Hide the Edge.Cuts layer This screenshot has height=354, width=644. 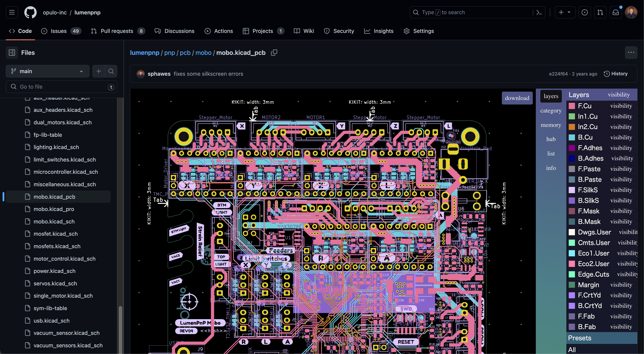click(627, 274)
